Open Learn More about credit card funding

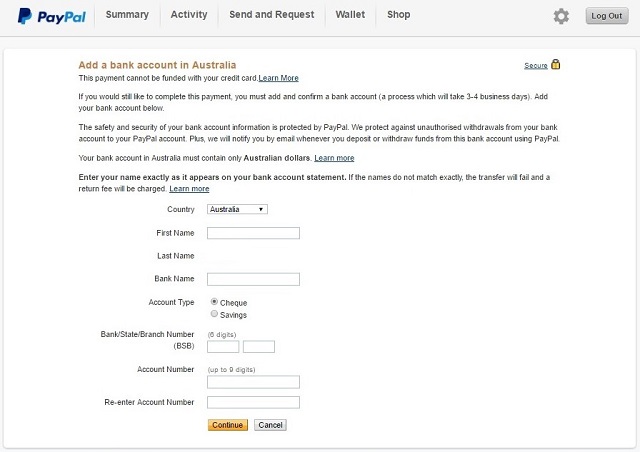278,78
